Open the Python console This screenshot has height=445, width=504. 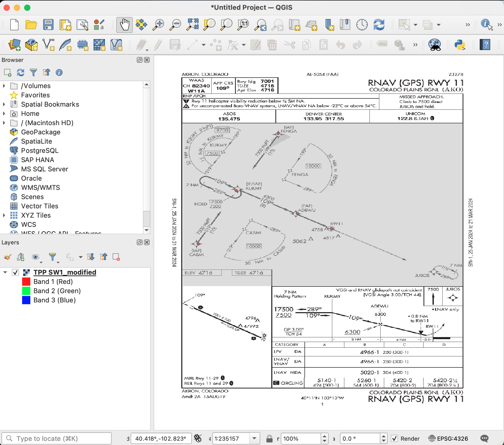460,45
